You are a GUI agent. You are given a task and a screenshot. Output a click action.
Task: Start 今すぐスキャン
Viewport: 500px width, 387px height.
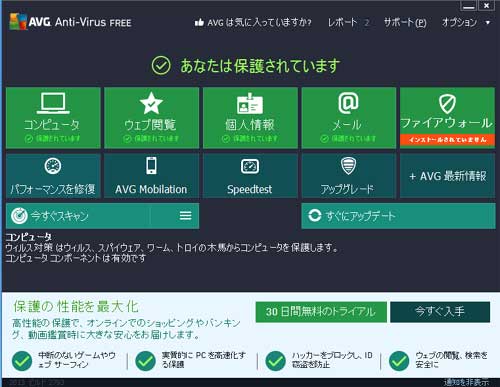tap(78, 216)
